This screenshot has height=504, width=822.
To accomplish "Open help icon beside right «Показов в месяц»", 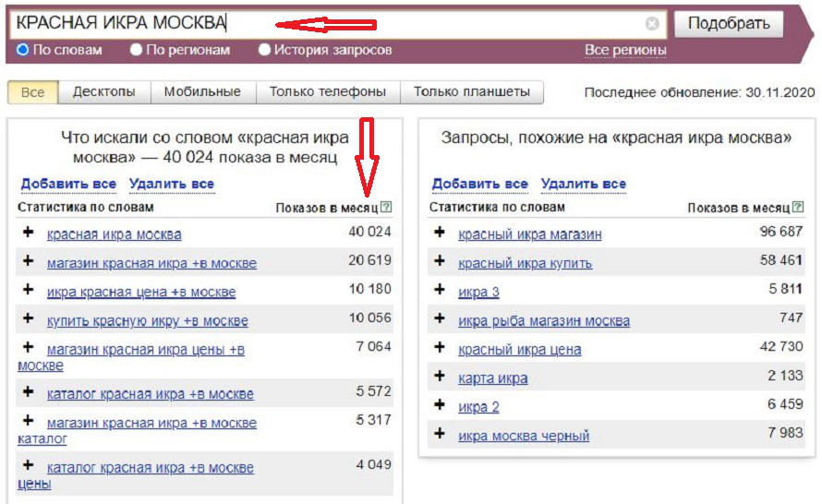I will [798, 208].
